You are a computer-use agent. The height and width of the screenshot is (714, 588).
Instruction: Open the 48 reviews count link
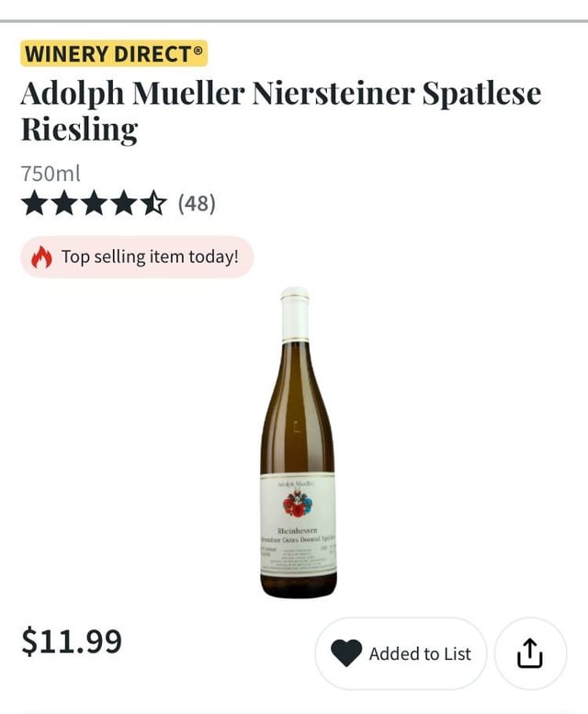[197, 202]
